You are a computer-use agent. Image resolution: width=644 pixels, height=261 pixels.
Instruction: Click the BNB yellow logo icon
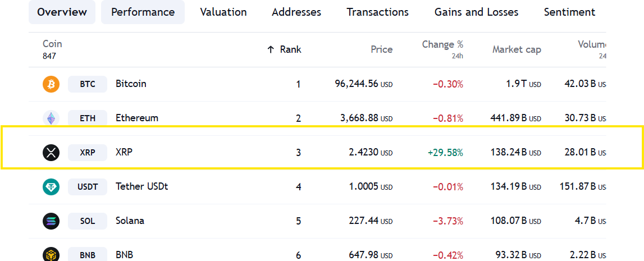[x=51, y=255]
